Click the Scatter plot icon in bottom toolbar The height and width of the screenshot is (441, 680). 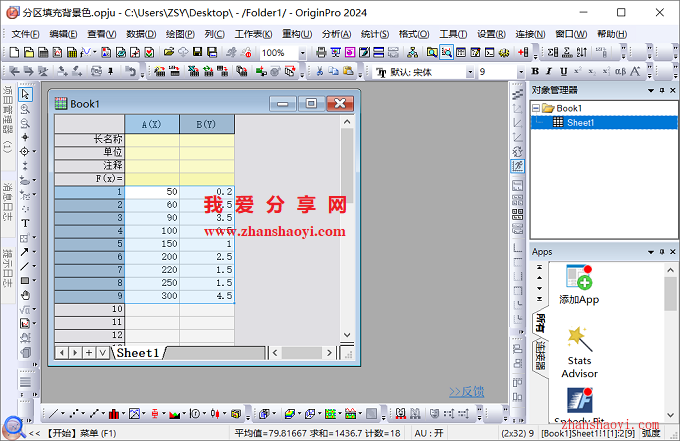click(x=73, y=414)
